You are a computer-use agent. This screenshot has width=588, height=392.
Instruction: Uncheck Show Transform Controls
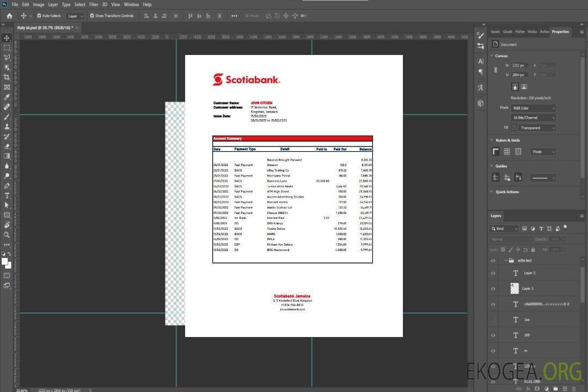[x=92, y=16]
